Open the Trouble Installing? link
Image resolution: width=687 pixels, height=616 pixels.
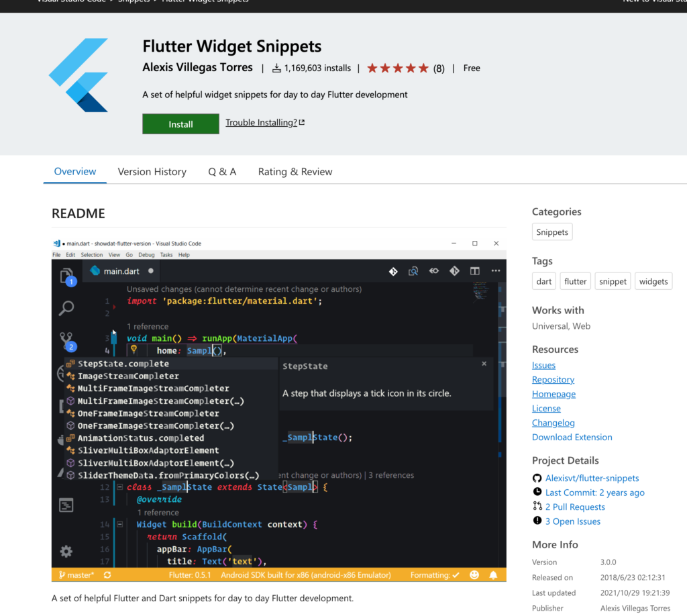[261, 123]
